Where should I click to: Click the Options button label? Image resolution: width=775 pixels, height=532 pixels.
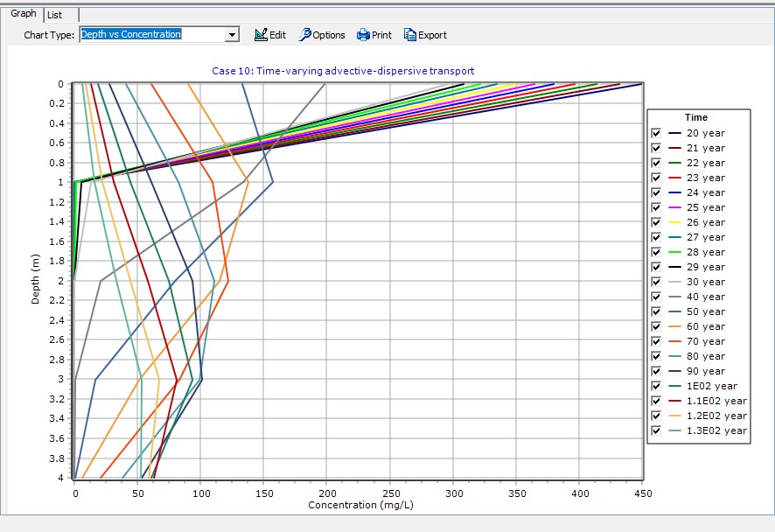tap(329, 36)
